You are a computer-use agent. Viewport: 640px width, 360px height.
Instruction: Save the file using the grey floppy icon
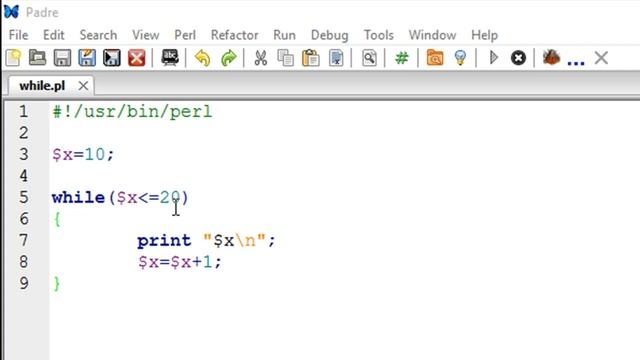[x=62, y=58]
